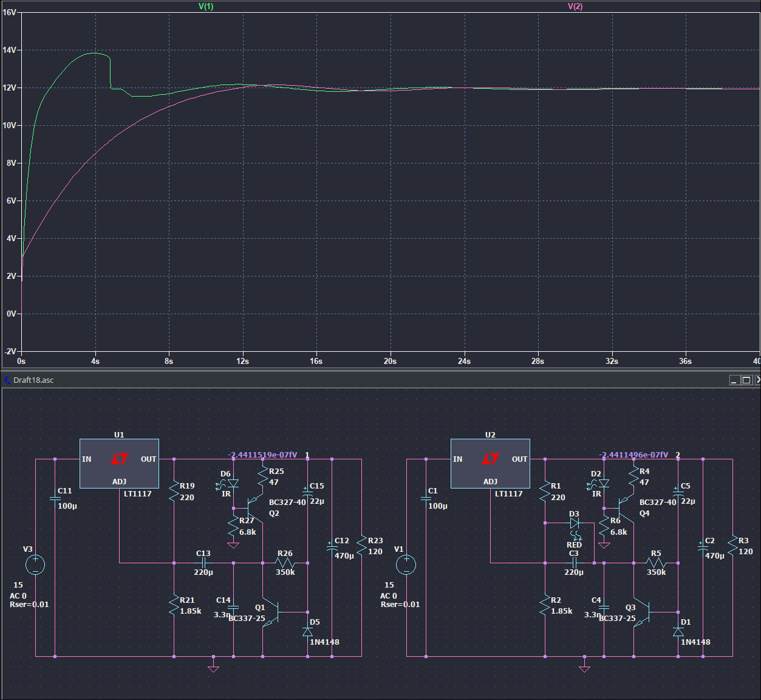Select diode D5 1N4148 symbol
The height and width of the screenshot is (700, 761).
coord(307,632)
